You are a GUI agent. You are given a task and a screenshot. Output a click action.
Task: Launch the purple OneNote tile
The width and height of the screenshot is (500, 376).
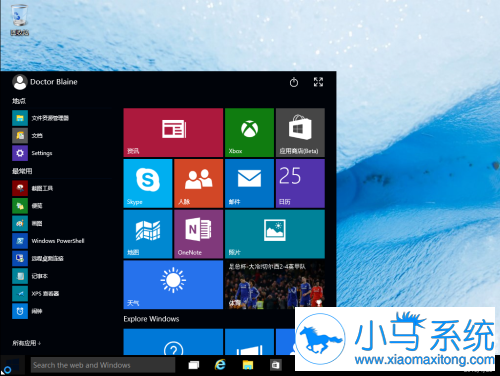pyautogui.click(x=198, y=234)
